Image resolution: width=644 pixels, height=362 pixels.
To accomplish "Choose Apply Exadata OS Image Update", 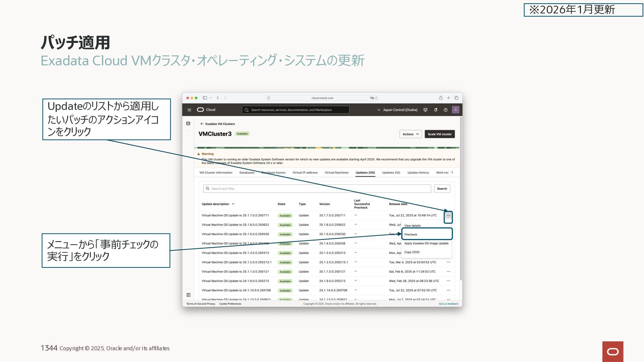I will (x=426, y=243).
